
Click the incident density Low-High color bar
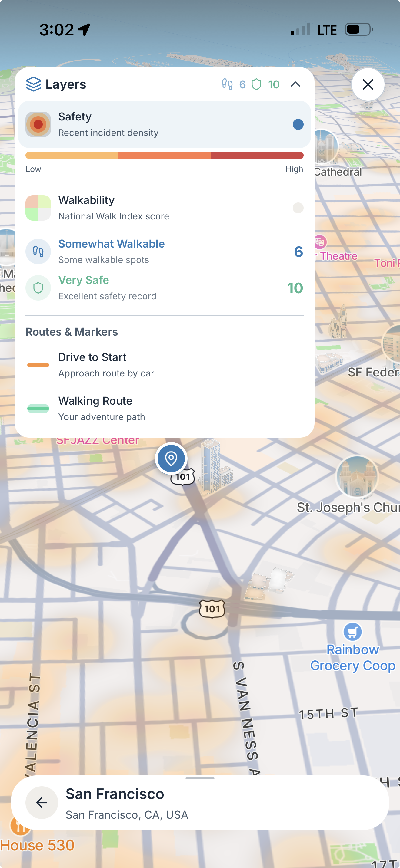(x=165, y=155)
